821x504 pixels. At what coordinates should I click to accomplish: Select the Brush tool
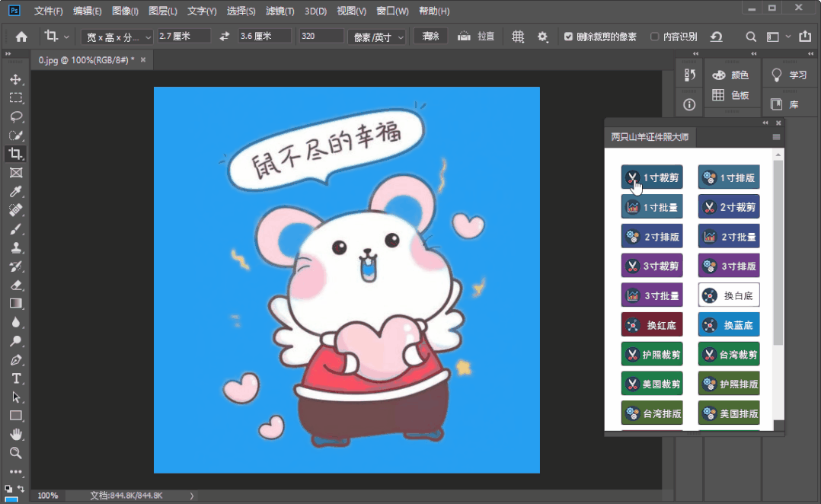tap(16, 228)
